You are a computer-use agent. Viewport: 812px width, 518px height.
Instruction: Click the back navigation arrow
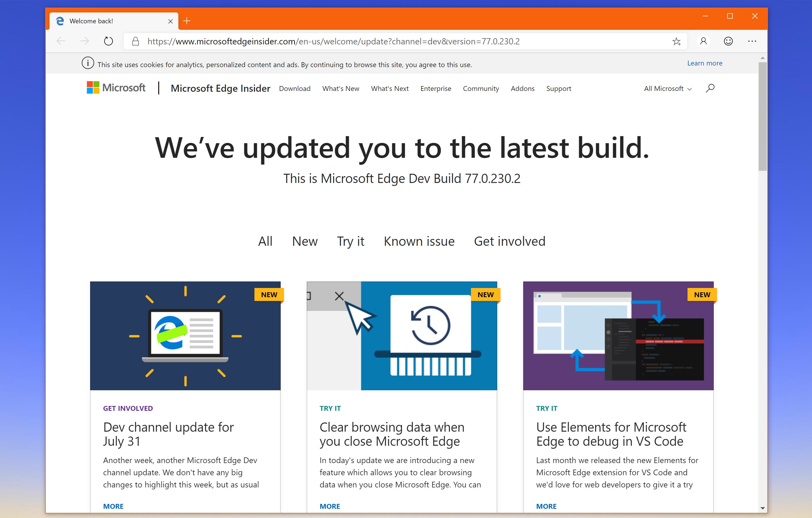(61, 41)
